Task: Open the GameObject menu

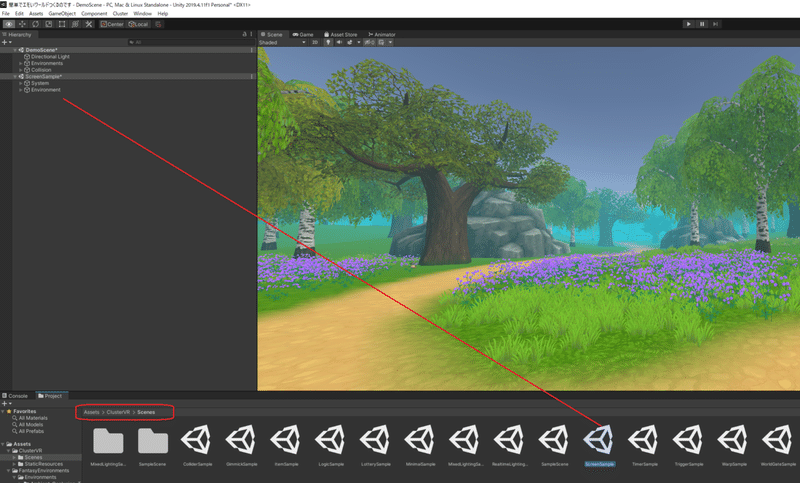Action: tap(62, 14)
